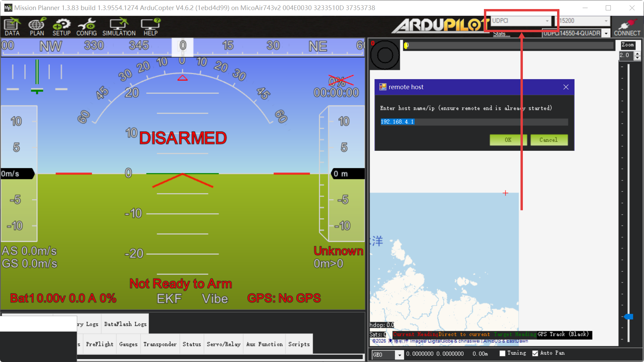The height and width of the screenshot is (362, 644).
Task: Close the remote host dialog
Action: coord(566,87)
